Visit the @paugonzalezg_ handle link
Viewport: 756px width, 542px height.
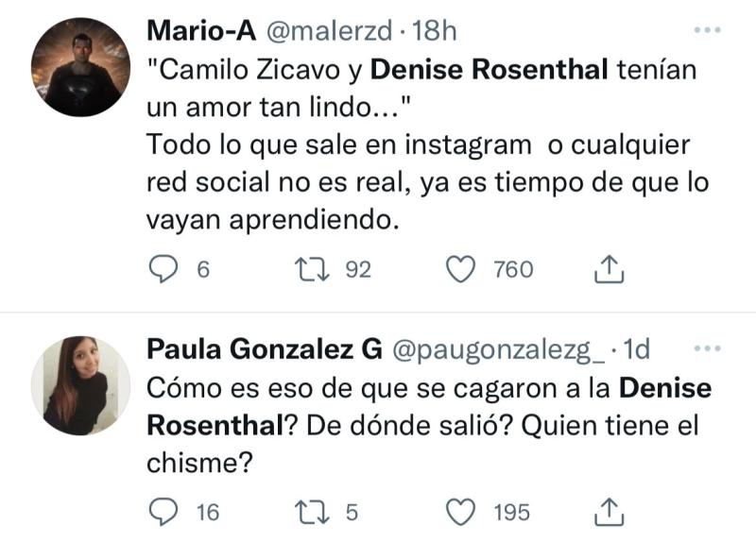(496, 349)
